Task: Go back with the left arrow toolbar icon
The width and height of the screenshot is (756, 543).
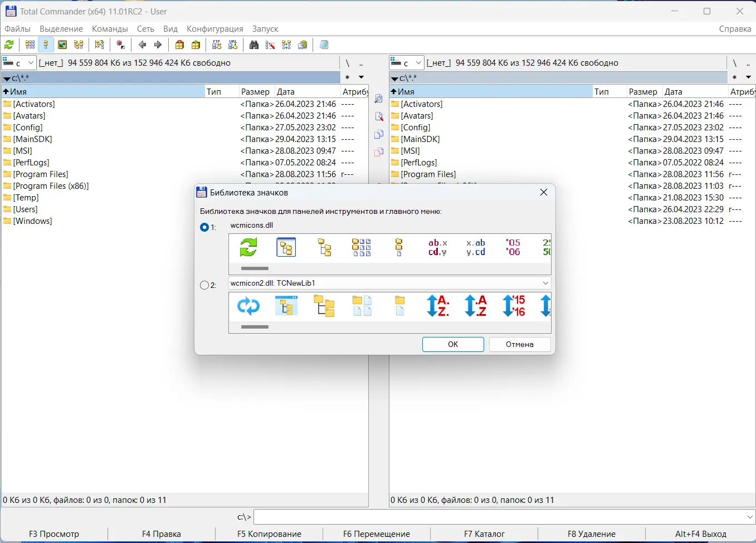Action: click(x=142, y=45)
